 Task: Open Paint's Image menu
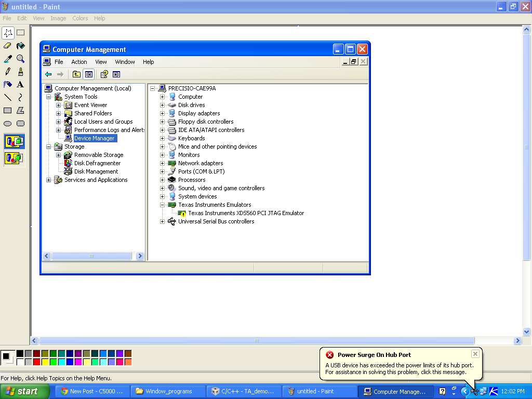(58, 18)
